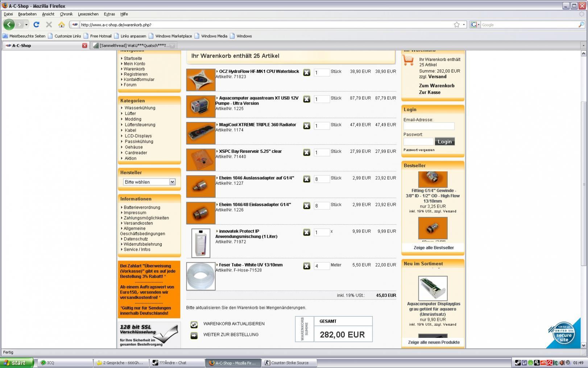Open the Hersteller 'Bitte wählen' dropdown

click(x=149, y=182)
